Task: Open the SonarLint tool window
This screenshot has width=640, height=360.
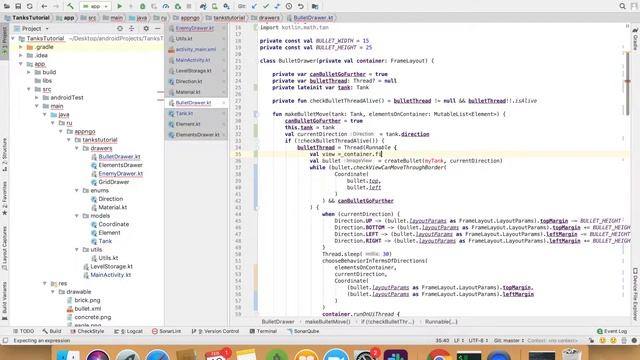Action: point(166,331)
